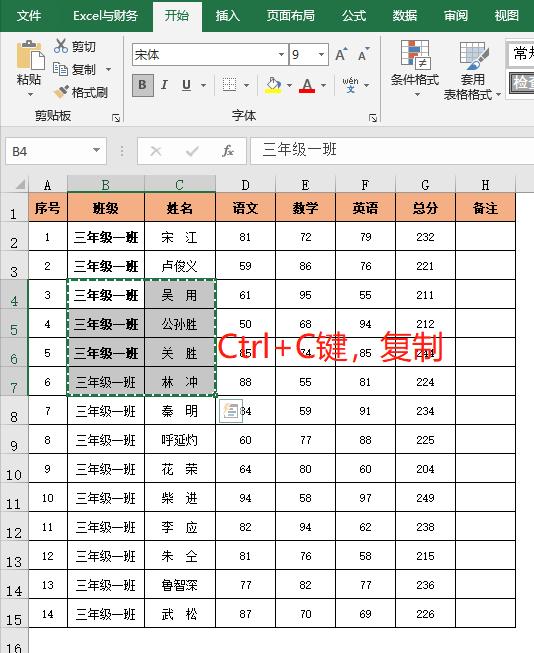This screenshot has width=534, height=653.
Task: Decrease font size with small A
Action: click(363, 55)
